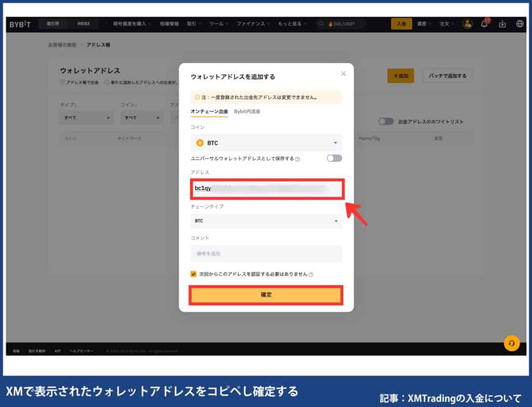Open the API footer link
Screen dimensions: 532x407
(57, 351)
